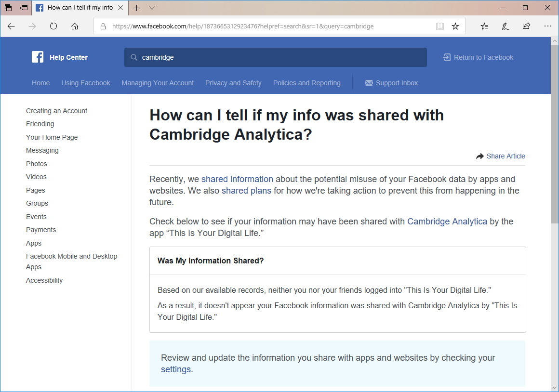Open Managing Your Account menu

158,83
